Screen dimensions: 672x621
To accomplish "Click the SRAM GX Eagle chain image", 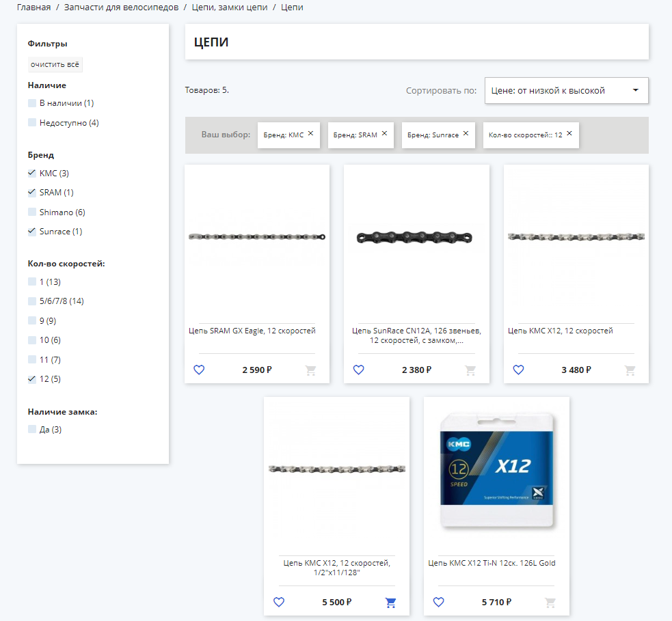I will (x=257, y=236).
